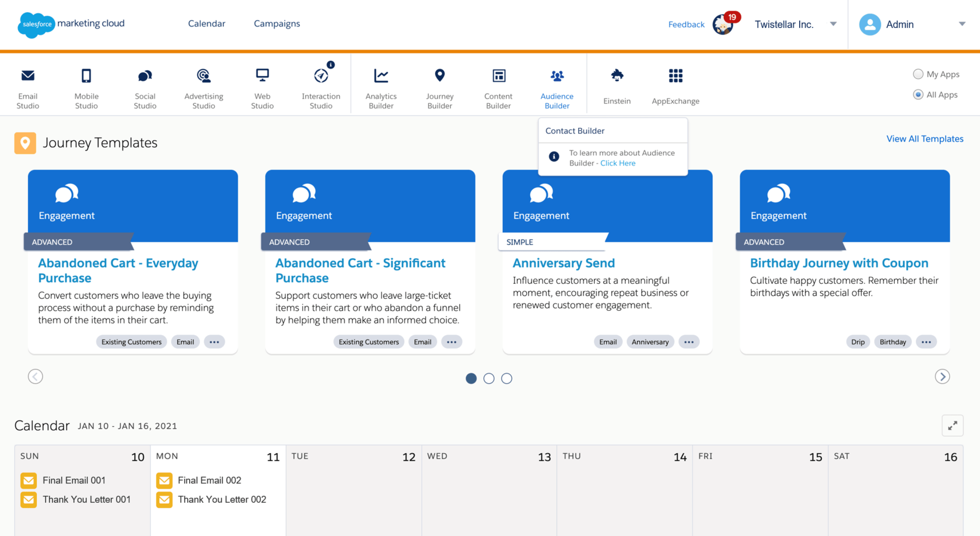
Task: Select the second carousel pagination dot
Action: click(489, 378)
